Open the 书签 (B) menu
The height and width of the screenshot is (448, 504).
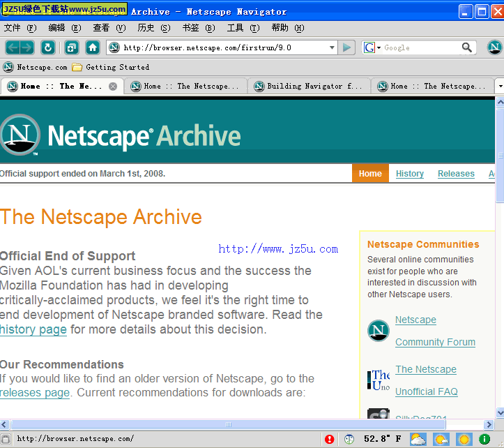199,28
